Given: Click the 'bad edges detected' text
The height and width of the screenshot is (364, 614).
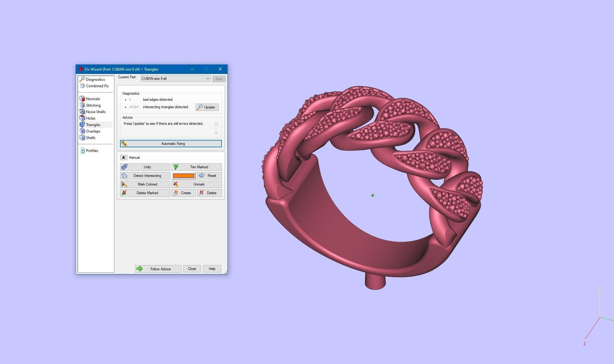Looking at the screenshot, I should point(158,100).
